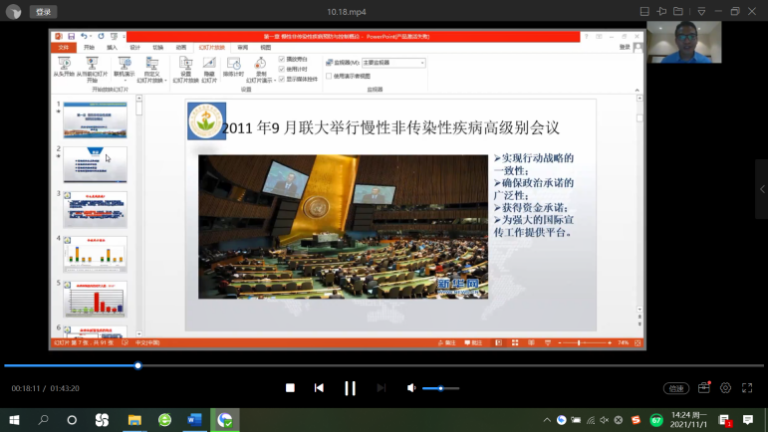Click the 排练计时 rehearse timings icon

click(232, 66)
